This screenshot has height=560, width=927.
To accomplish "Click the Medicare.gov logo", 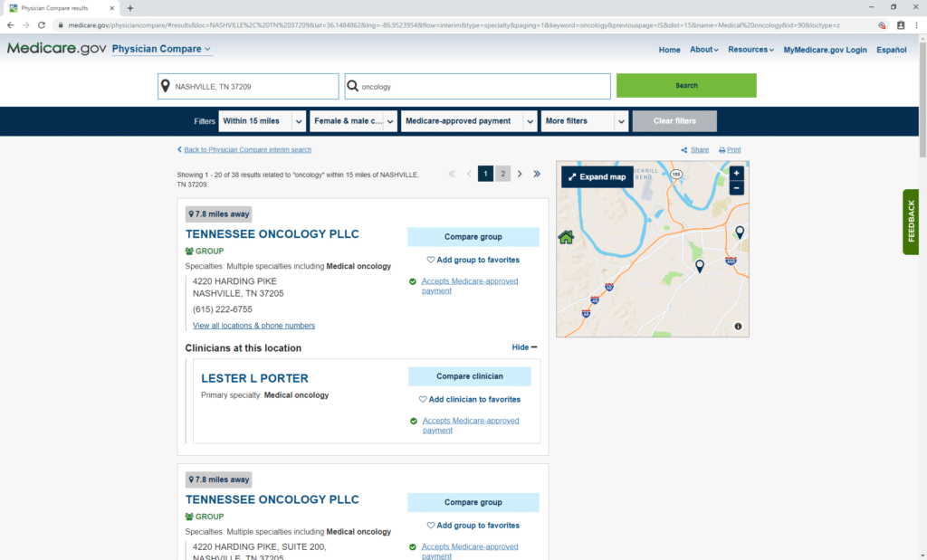I will tap(57, 49).
